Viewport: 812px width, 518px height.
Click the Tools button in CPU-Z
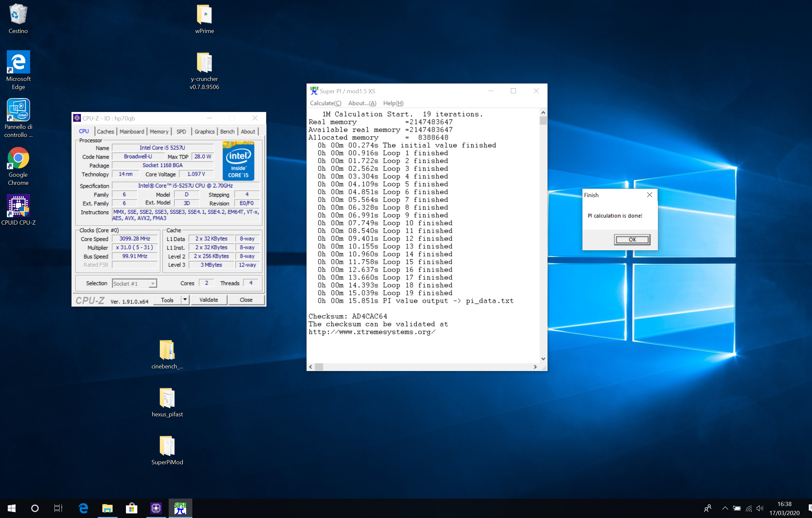[167, 300]
